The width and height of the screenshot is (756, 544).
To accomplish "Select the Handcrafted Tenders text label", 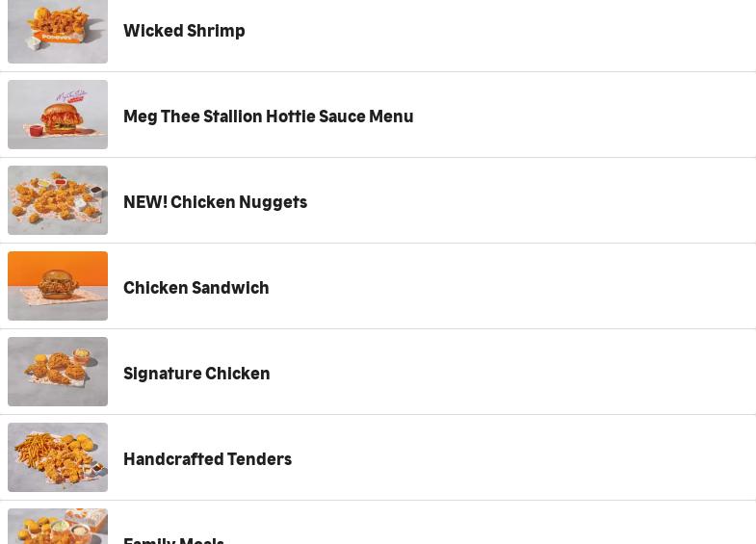I will coord(207,459).
